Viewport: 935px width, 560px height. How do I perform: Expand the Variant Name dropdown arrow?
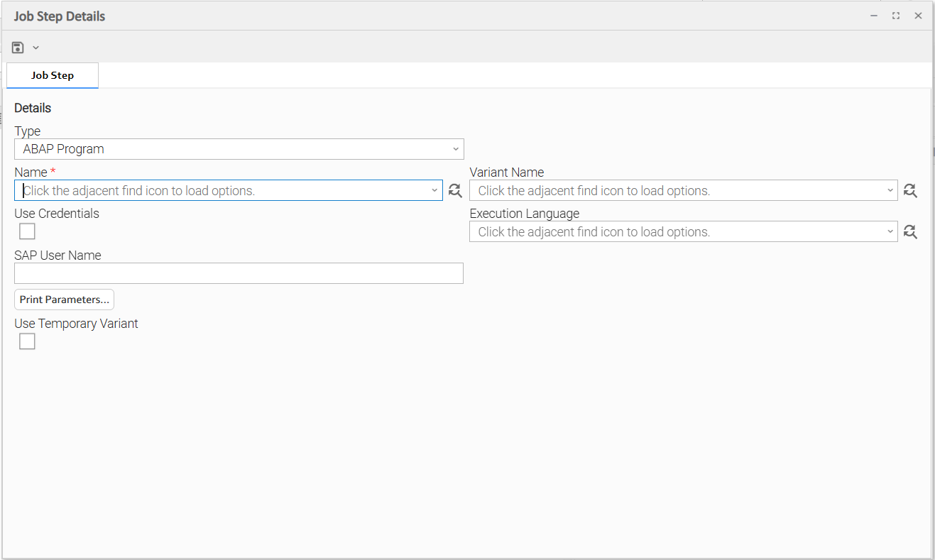coord(890,190)
